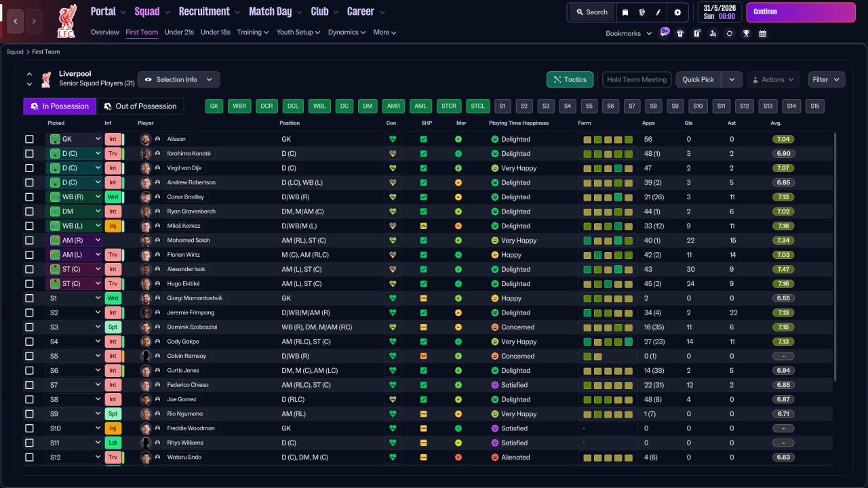Screen dimensions: 868x488
Task: Open the Tactics button
Action: tap(570, 80)
